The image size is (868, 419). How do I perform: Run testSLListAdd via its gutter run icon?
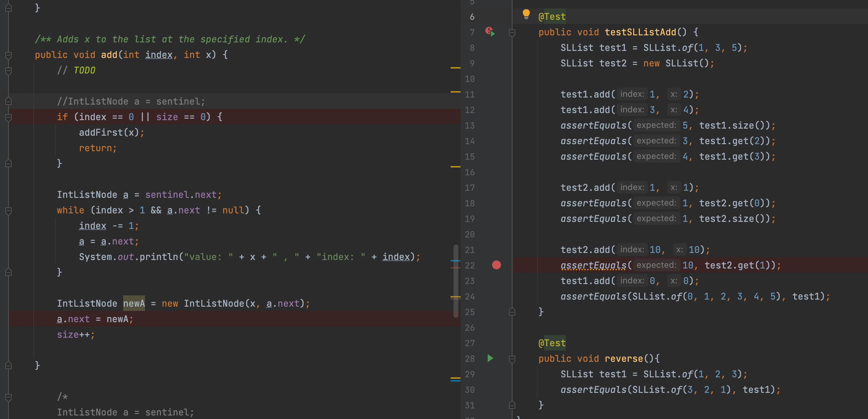(x=490, y=32)
